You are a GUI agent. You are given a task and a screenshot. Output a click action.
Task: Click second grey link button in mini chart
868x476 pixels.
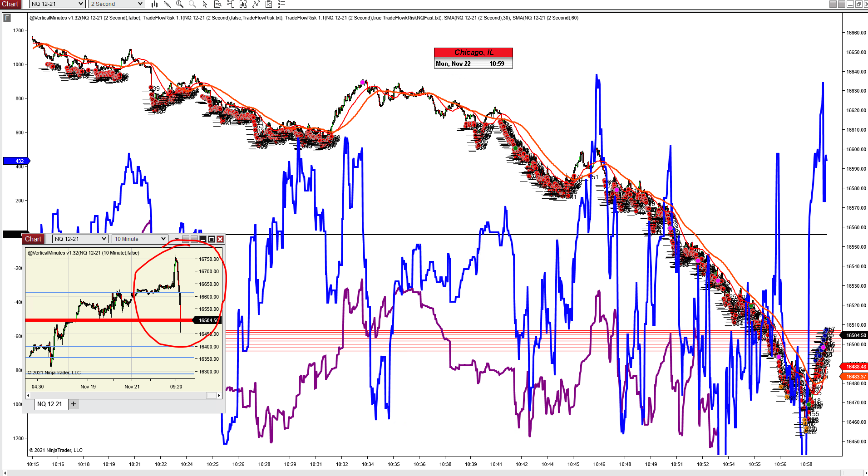click(x=194, y=239)
